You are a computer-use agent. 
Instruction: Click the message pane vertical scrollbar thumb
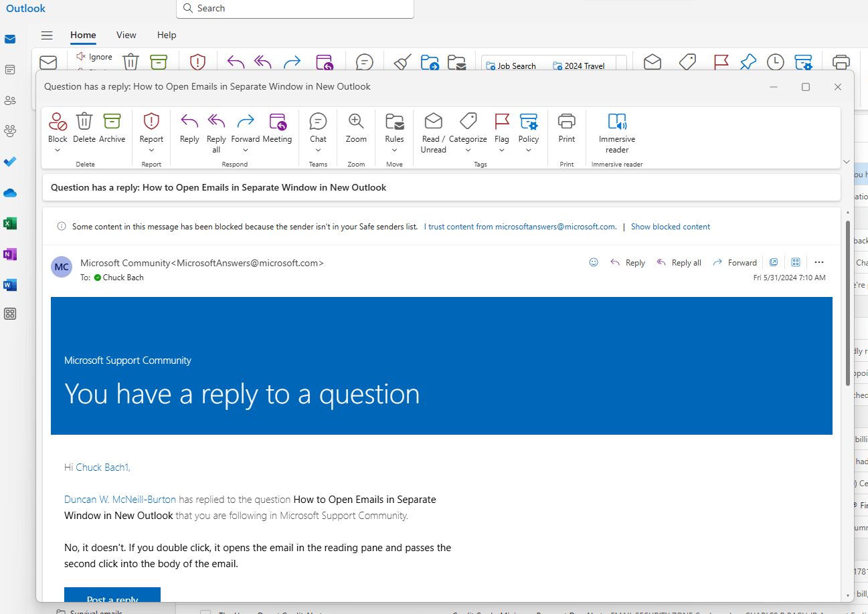(848, 303)
